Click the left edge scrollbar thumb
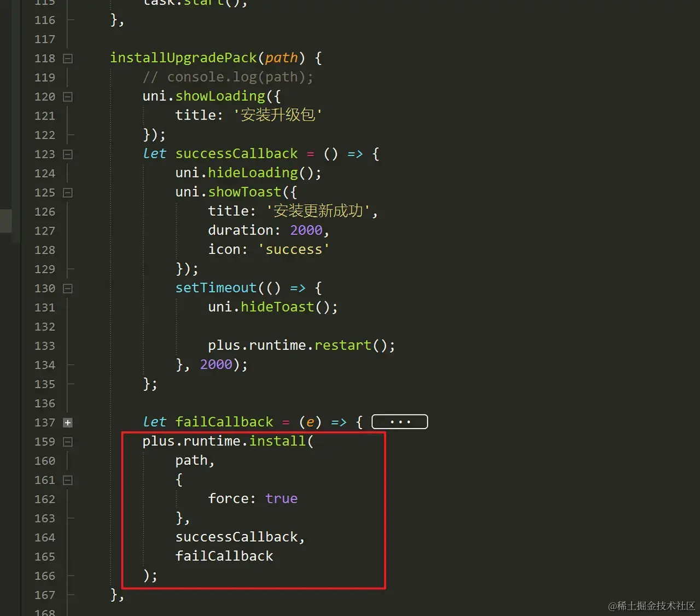 5,221
